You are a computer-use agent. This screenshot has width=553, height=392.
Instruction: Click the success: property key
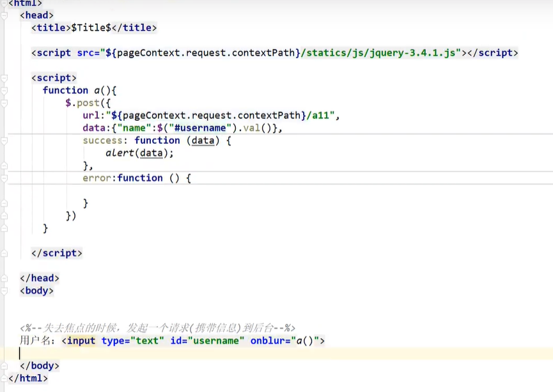tap(105, 141)
